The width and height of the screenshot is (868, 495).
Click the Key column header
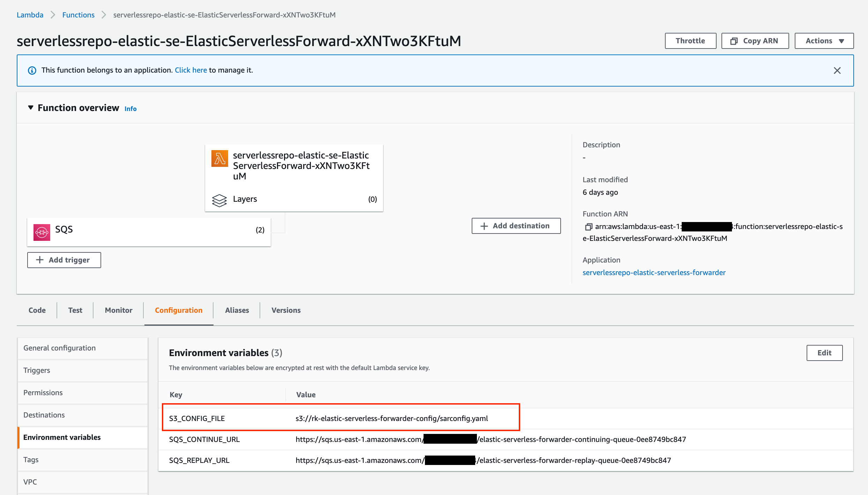point(176,395)
